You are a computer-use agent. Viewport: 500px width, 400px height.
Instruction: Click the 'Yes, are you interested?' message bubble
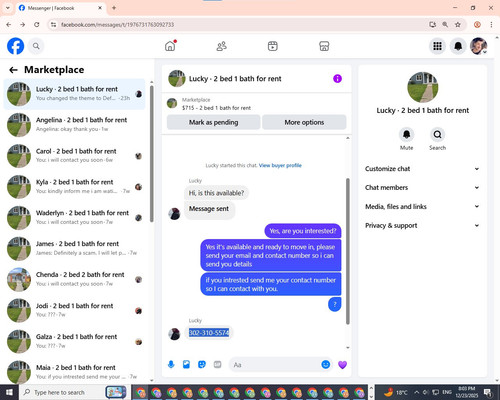tap(303, 231)
